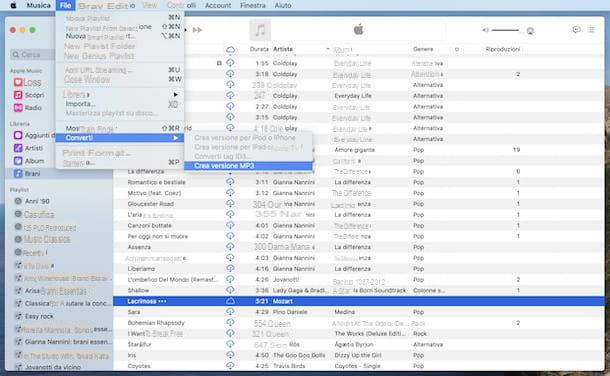Open the Aiuto menu
Image resolution: width=610 pixels, height=376 pixels.
[283, 5]
